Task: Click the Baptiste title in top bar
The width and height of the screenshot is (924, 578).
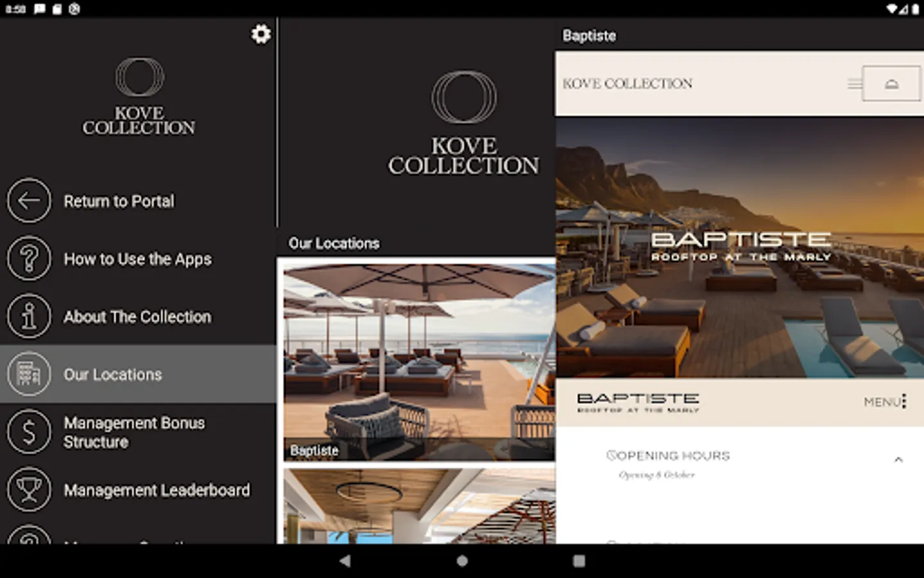Action: pyautogui.click(x=589, y=35)
